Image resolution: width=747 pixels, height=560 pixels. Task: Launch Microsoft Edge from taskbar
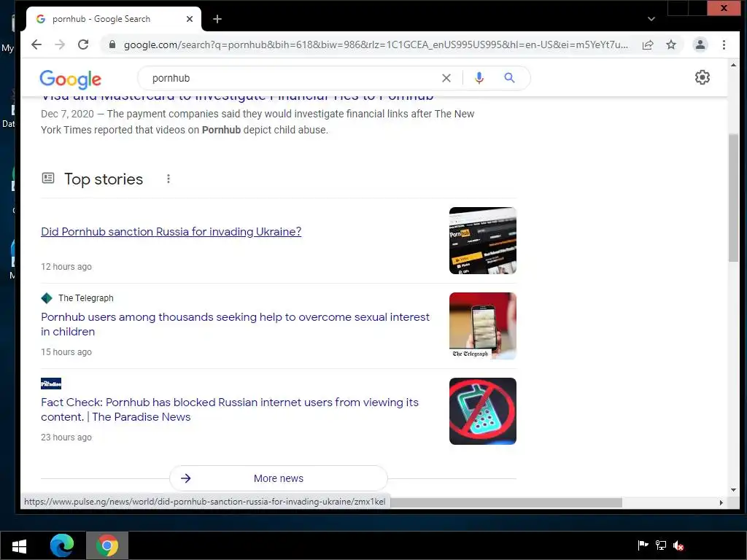point(62,545)
